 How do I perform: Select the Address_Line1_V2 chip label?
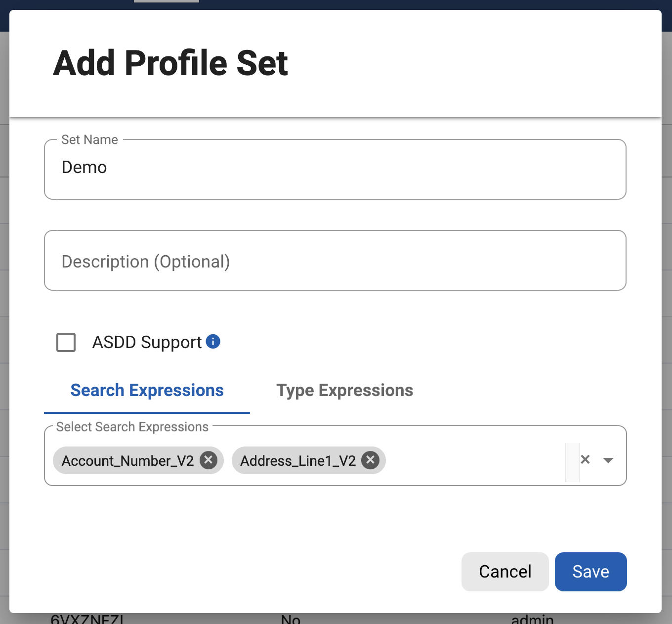tap(297, 461)
